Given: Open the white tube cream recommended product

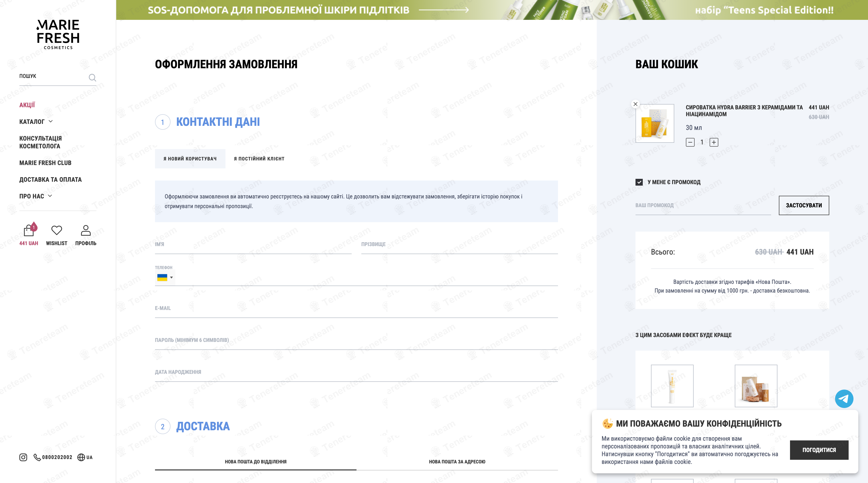Looking at the screenshot, I should pos(672,386).
